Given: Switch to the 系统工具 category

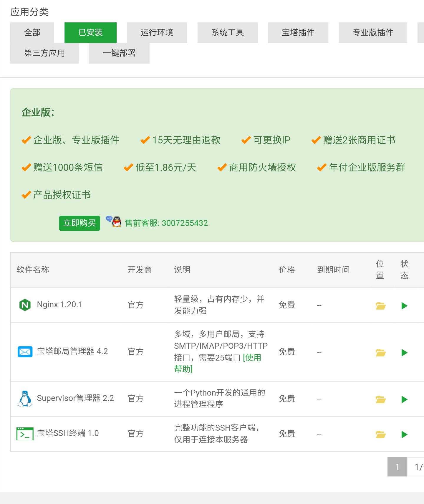Looking at the screenshot, I should click(x=227, y=32).
